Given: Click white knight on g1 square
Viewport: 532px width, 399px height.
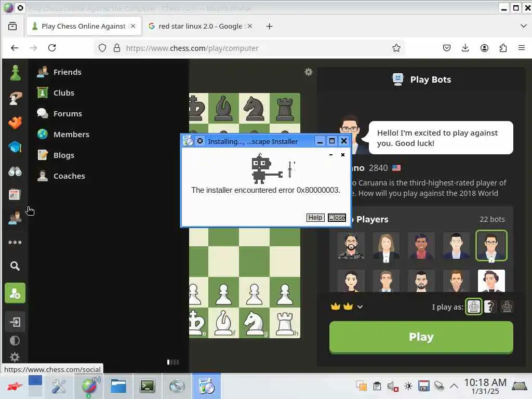Looking at the screenshot, I should coord(254,323).
